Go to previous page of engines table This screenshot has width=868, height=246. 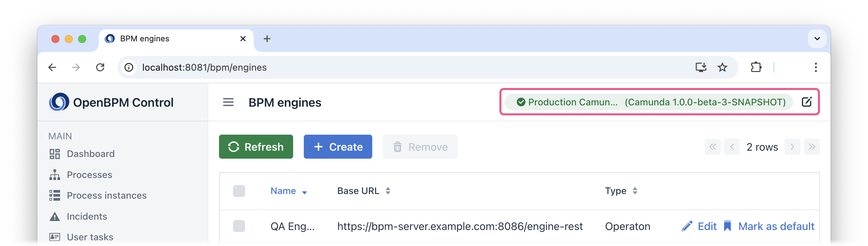(x=732, y=147)
